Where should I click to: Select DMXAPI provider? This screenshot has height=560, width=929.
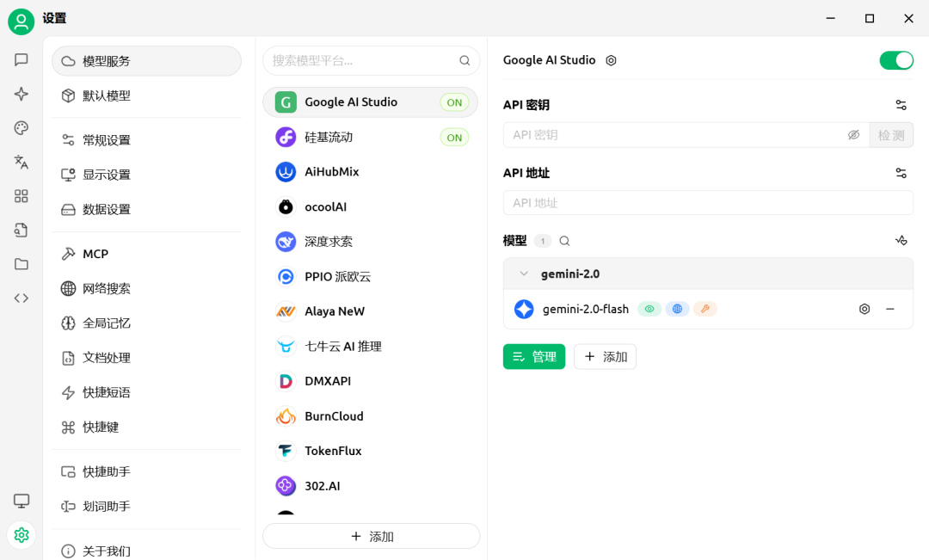370,381
